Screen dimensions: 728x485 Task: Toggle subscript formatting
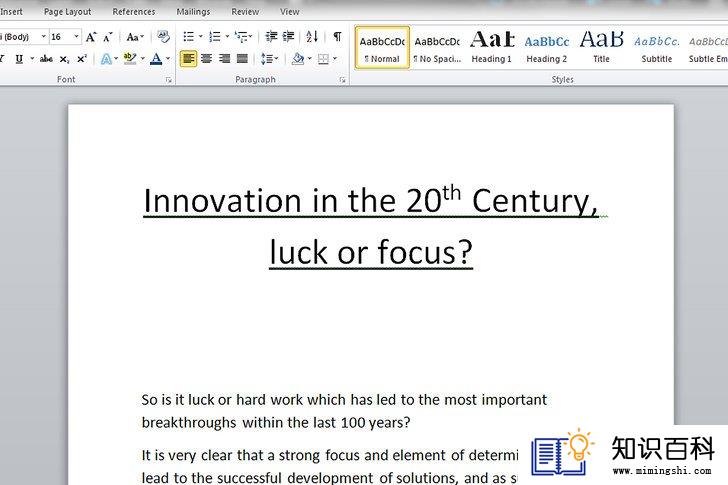64,59
